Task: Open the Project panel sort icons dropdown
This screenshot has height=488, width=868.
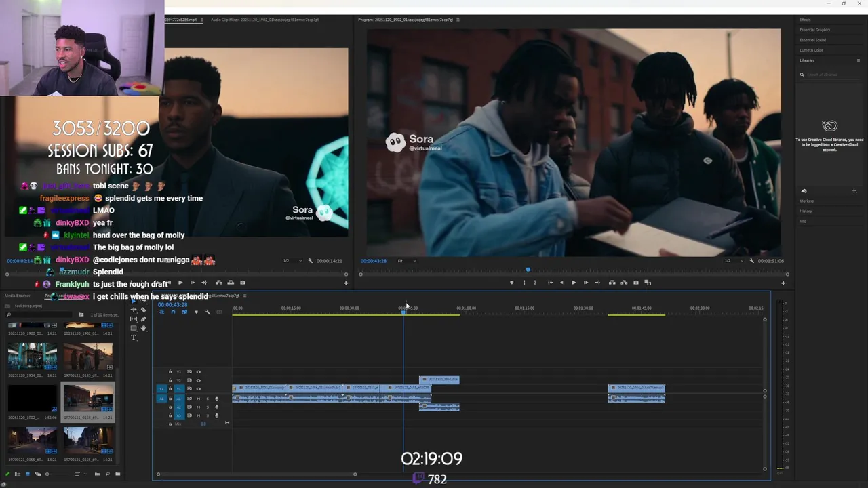Action: tap(81, 474)
